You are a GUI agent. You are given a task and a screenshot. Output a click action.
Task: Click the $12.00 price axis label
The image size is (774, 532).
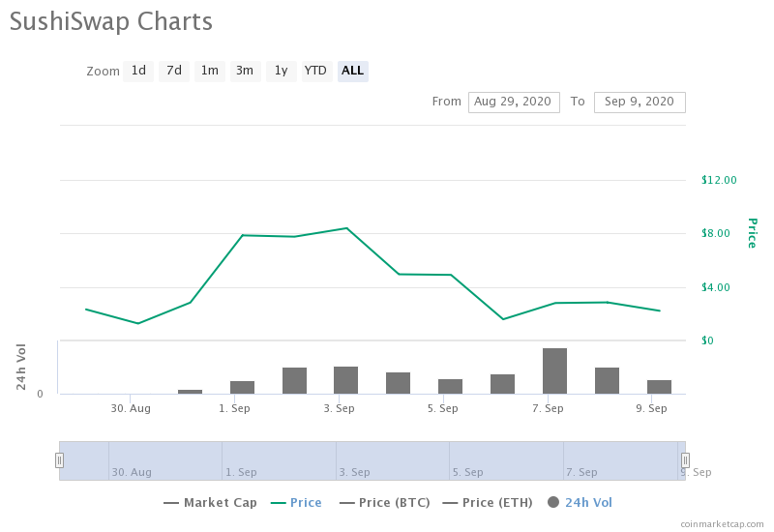point(719,180)
